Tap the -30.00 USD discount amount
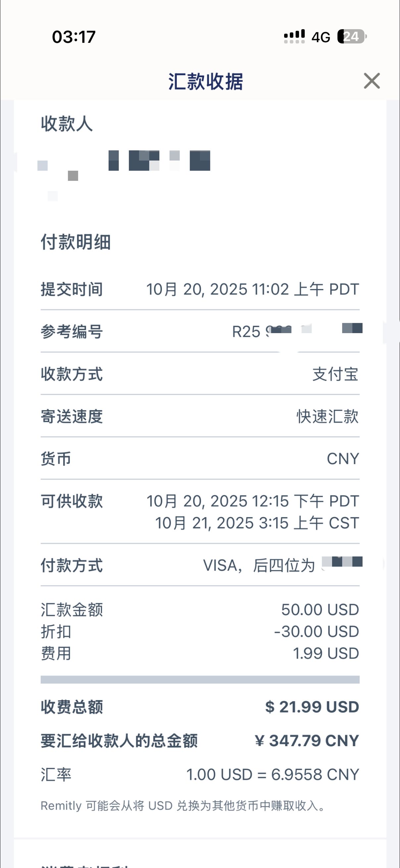The width and height of the screenshot is (400, 868). [317, 631]
